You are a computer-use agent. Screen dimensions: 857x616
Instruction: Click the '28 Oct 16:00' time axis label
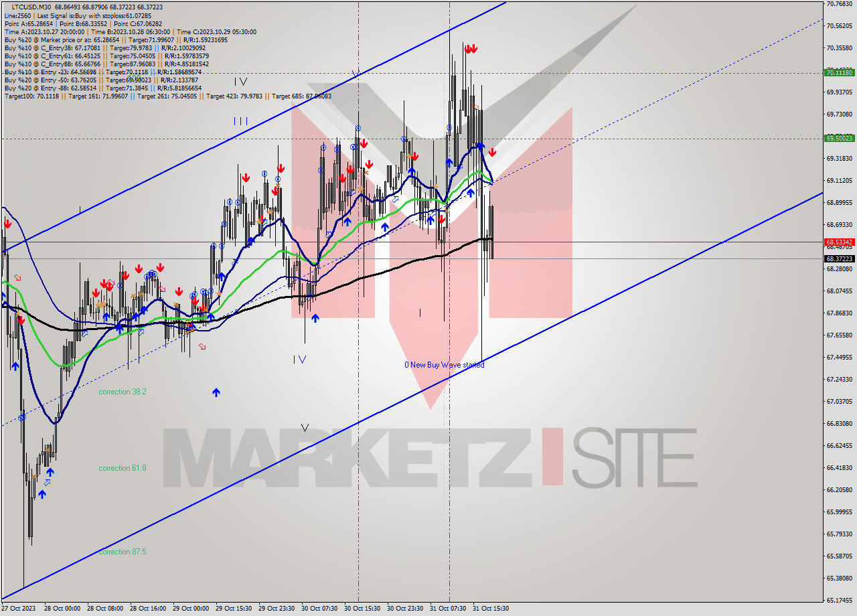148,609
